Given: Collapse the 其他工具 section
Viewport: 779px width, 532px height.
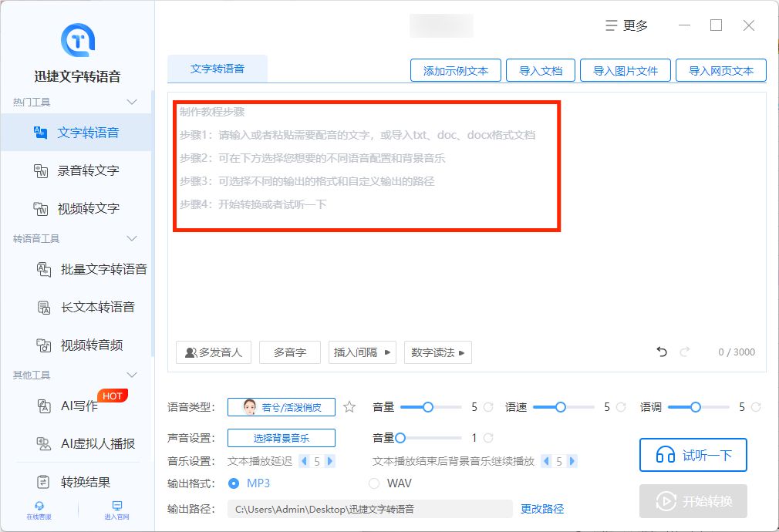Looking at the screenshot, I should pyautogui.click(x=132, y=375).
